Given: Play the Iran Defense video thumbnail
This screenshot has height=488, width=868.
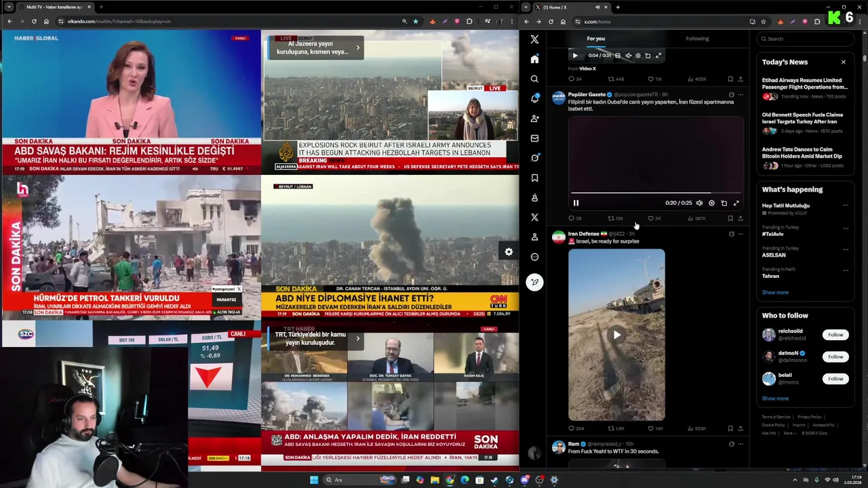Looking at the screenshot, I should pos(616,335).
